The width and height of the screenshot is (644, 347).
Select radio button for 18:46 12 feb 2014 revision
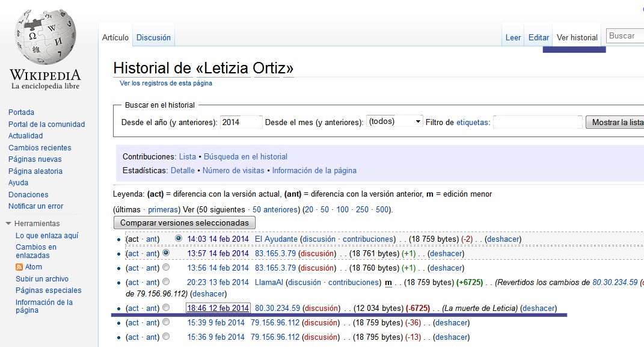[166, 307]
